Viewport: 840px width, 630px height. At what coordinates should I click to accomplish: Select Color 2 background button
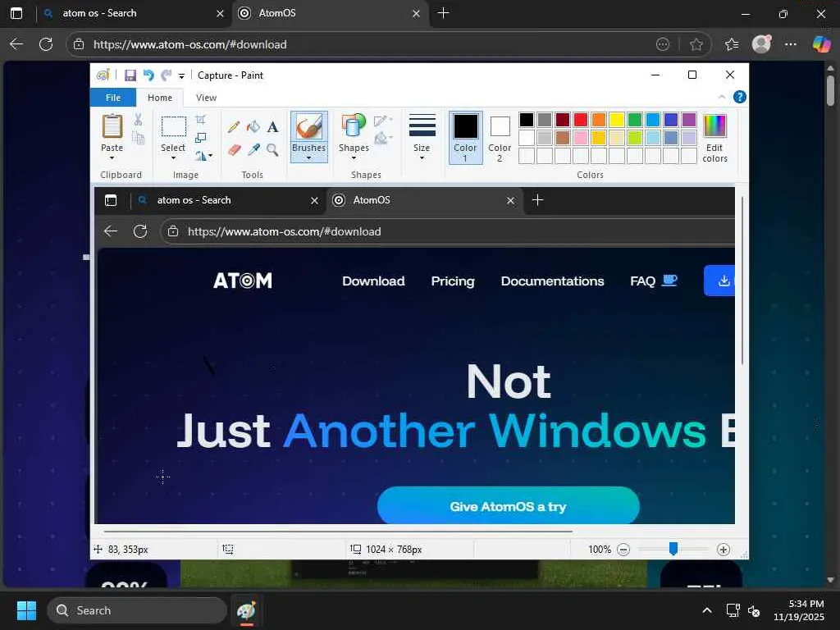click(x=500, y=137)
